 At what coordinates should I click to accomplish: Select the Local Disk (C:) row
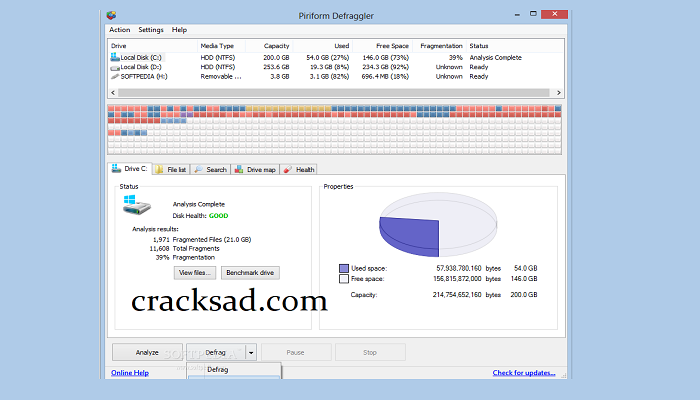tap(336, 58)
